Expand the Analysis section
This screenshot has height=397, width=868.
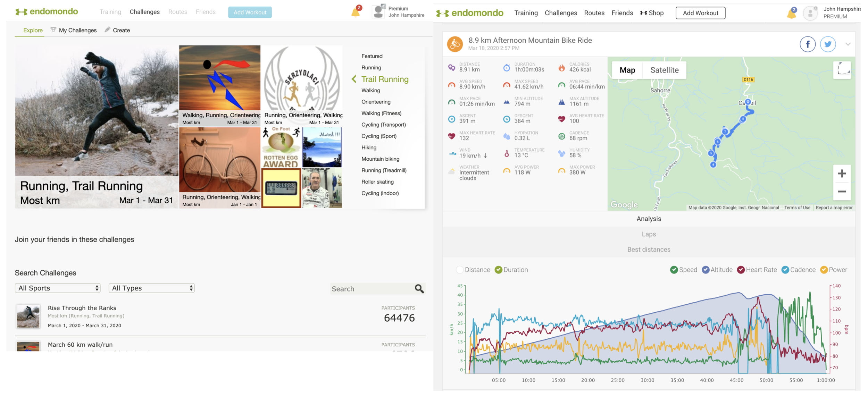[649, 219]
